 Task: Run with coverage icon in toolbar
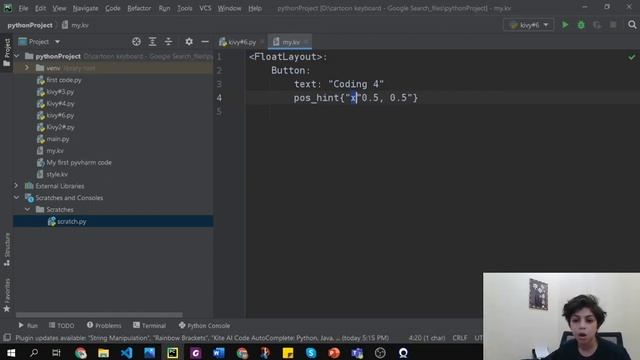point(597,25)
